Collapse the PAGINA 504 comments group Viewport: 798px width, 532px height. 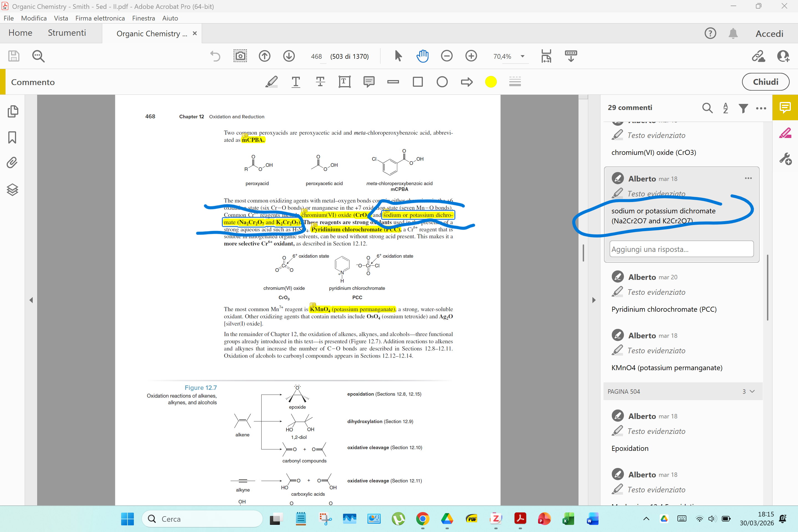[x=752, y=391]
